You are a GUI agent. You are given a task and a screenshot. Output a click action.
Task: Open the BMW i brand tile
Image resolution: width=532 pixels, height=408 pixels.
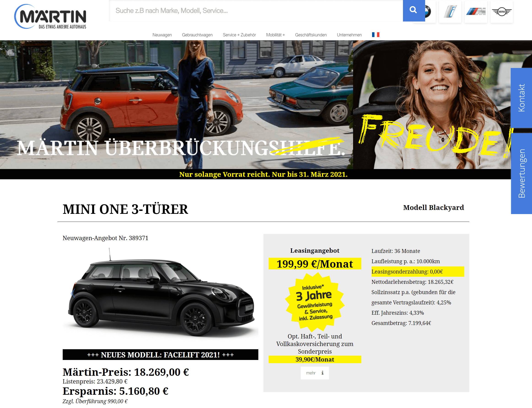coord(450,12)
